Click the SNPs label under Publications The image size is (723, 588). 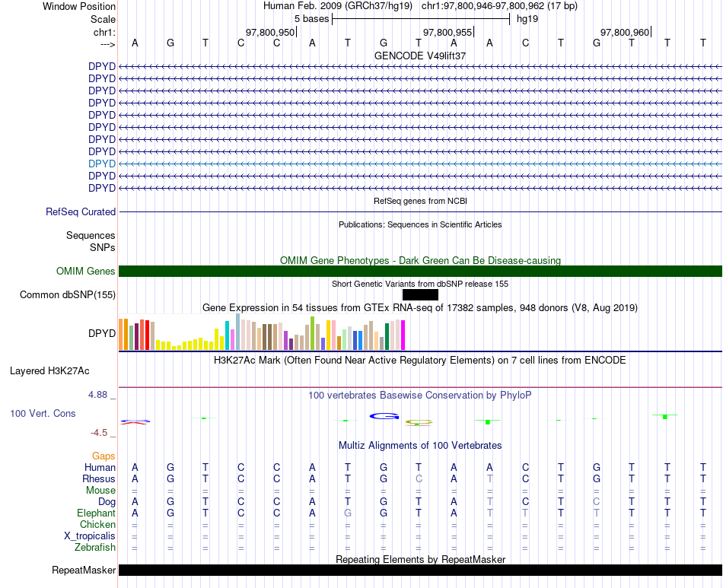[x=103, y=247]
